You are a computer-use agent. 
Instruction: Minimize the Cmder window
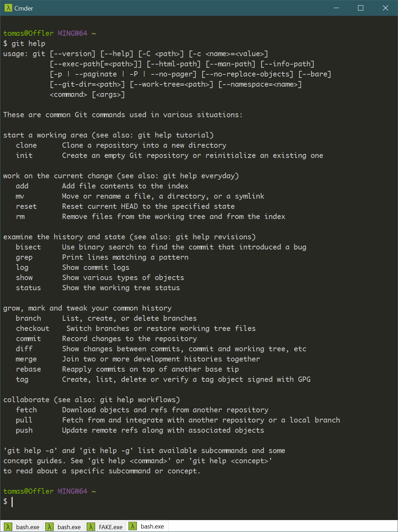pos(336,8)
